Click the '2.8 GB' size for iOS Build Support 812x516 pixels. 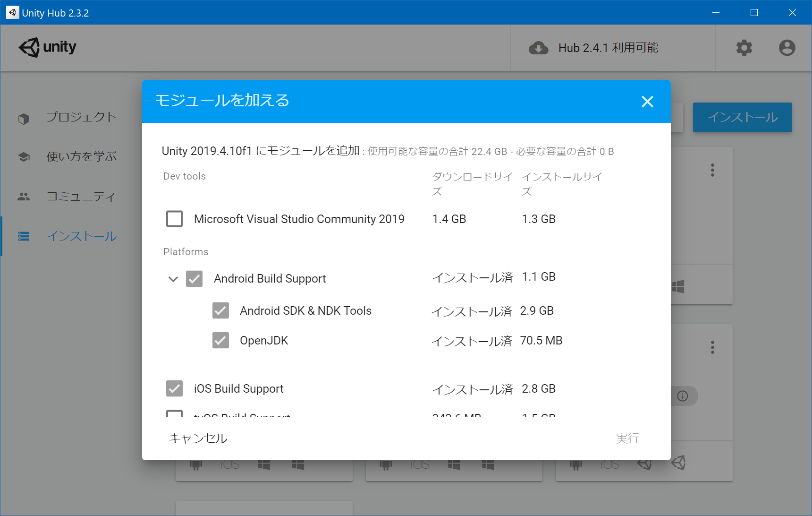[539, 389]
